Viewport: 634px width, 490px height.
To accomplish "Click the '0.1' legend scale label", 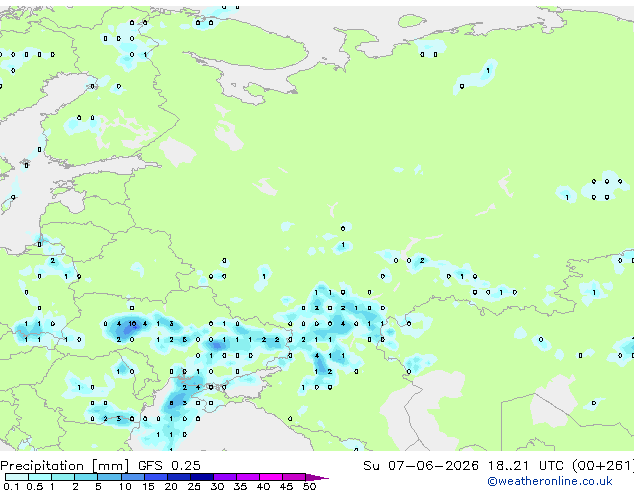I will tap(11, 486).
